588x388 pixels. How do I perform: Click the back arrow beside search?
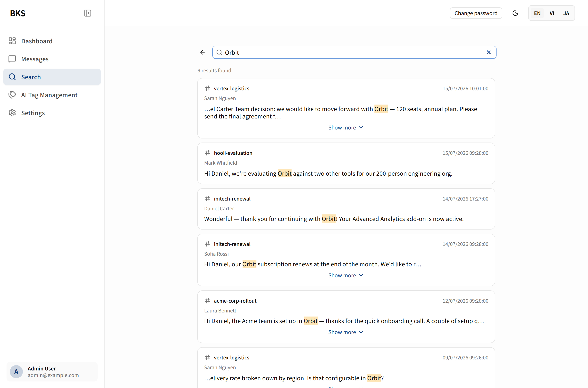[x=202, y=52]
